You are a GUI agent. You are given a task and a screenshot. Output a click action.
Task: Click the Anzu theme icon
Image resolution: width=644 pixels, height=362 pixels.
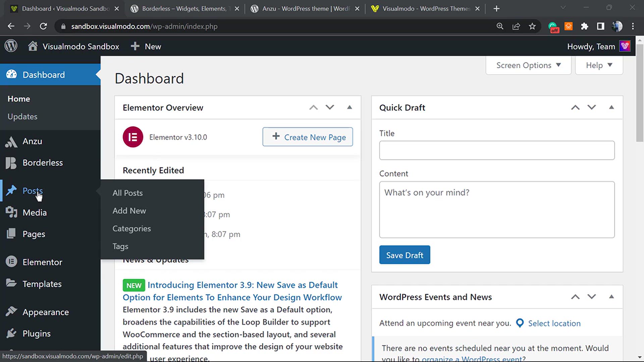[x=11, y=141]
